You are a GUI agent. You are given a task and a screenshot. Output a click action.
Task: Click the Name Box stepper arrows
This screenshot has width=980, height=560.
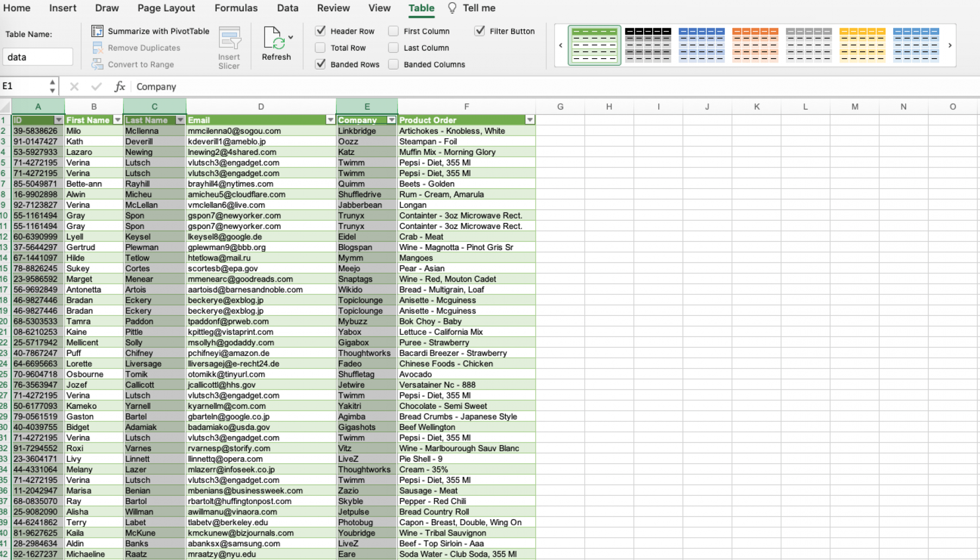(52, 86)
